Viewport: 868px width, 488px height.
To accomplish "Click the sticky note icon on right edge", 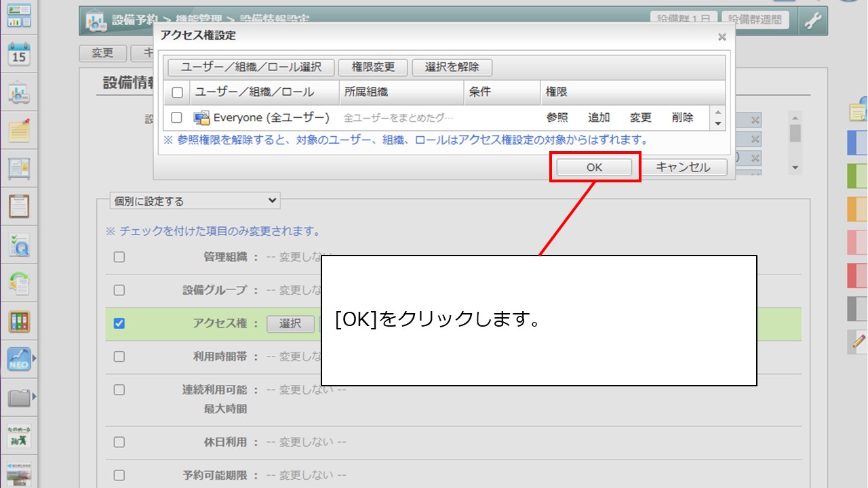I will coord(859,111).
